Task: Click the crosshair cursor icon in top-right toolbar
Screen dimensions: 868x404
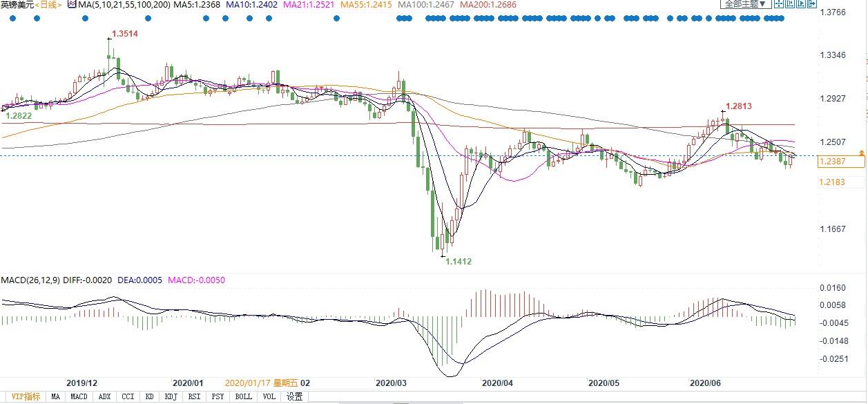Action: [x=779, y=4]
